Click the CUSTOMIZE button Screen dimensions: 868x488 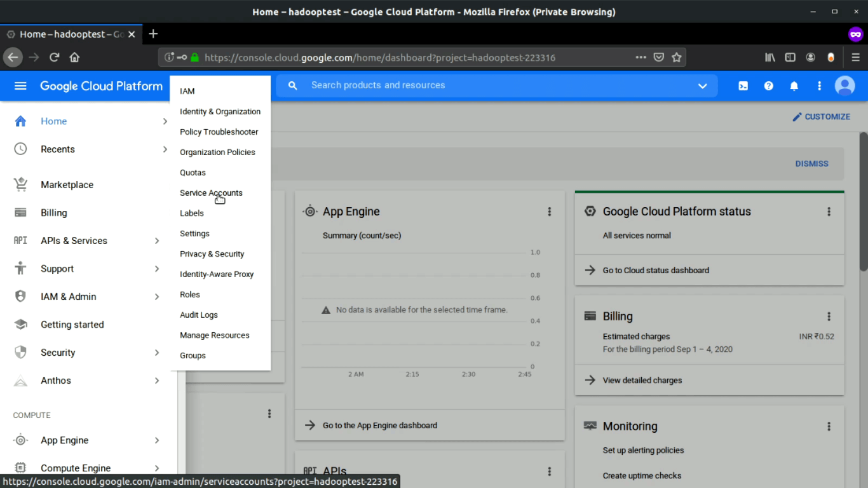click(x=821, y=117)
